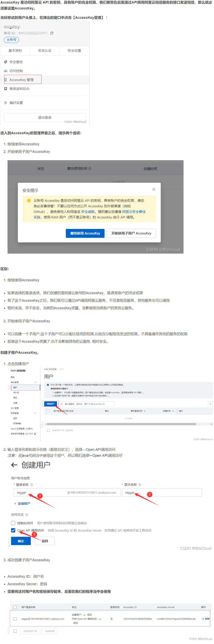Collapse the 权限管理 section in sidebar
214x644 pixels.
click(35, 413)
